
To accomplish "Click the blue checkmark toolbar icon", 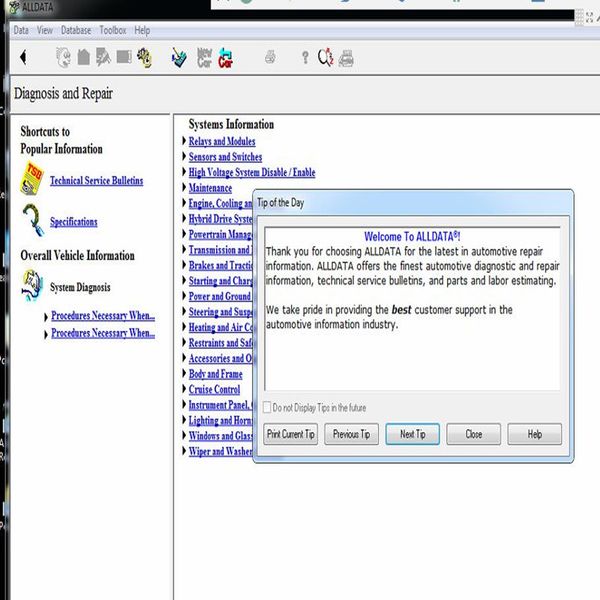I will pos(179,58).
